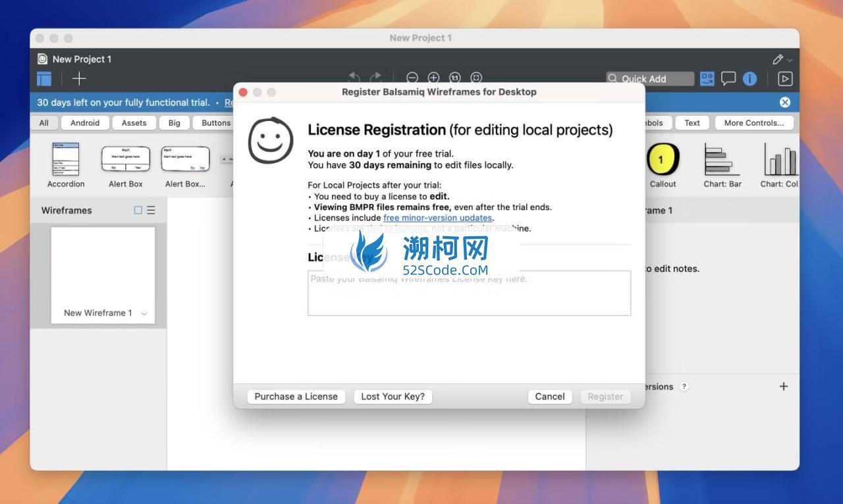
Task: Toggle the UI Library icon
Action: tap(707, 79)
